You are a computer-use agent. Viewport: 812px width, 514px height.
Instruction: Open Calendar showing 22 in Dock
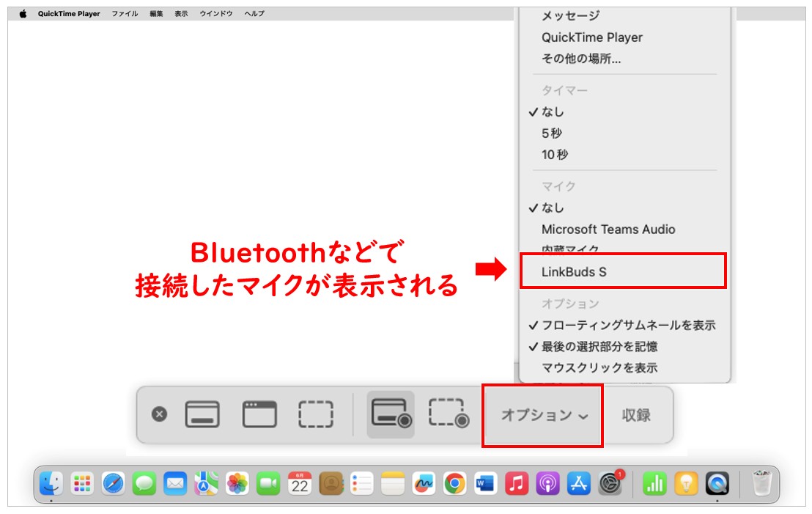[x=300, y=484]
